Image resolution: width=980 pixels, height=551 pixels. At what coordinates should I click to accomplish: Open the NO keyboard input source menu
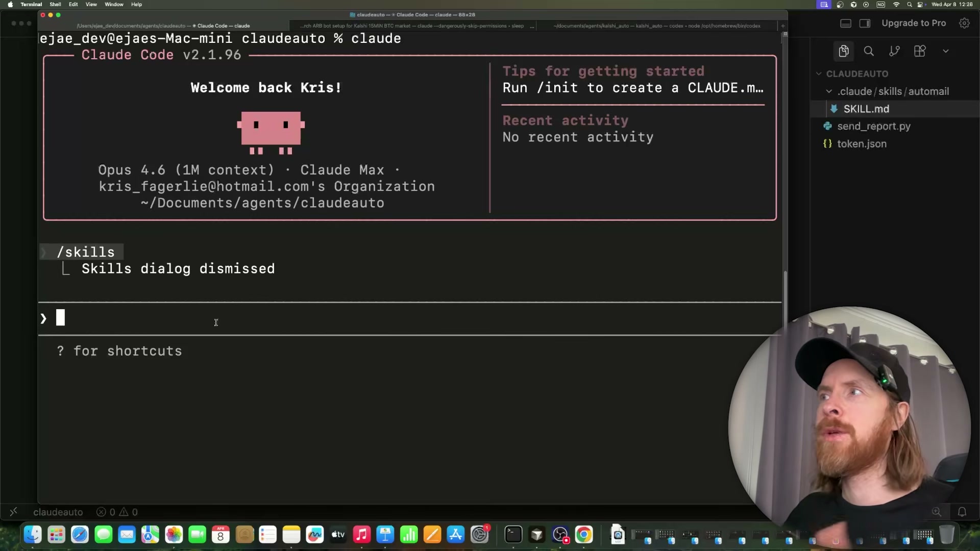[880, 5]
